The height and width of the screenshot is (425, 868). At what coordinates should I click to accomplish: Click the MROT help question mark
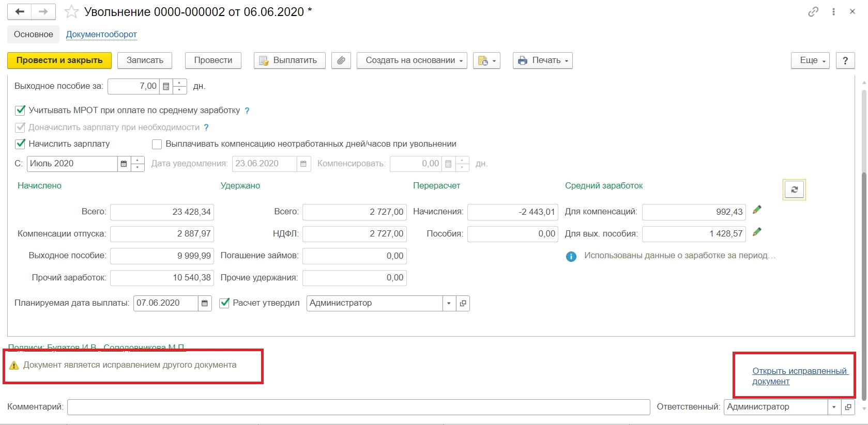pyautogui.click(x=247, y=111)
